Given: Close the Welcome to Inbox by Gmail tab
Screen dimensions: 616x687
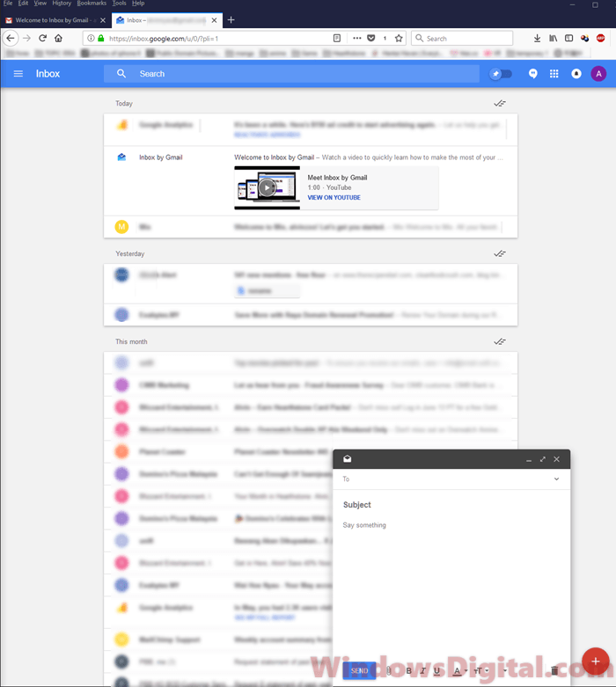Looking at the screenshot, I should pos(103,20).
